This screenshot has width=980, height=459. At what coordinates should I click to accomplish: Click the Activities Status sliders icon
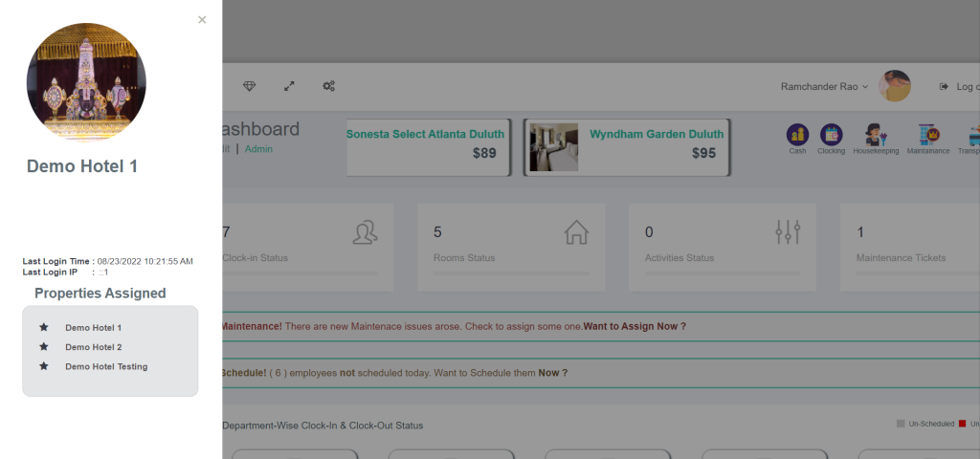tap(788, 232)
